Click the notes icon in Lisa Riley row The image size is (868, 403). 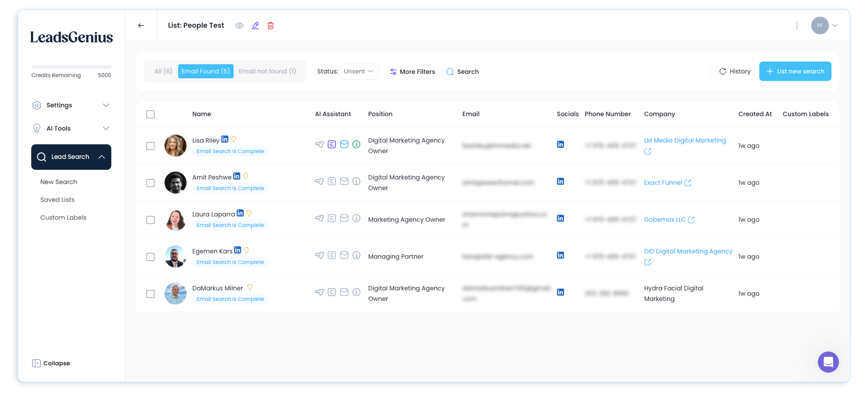[332, 144]
